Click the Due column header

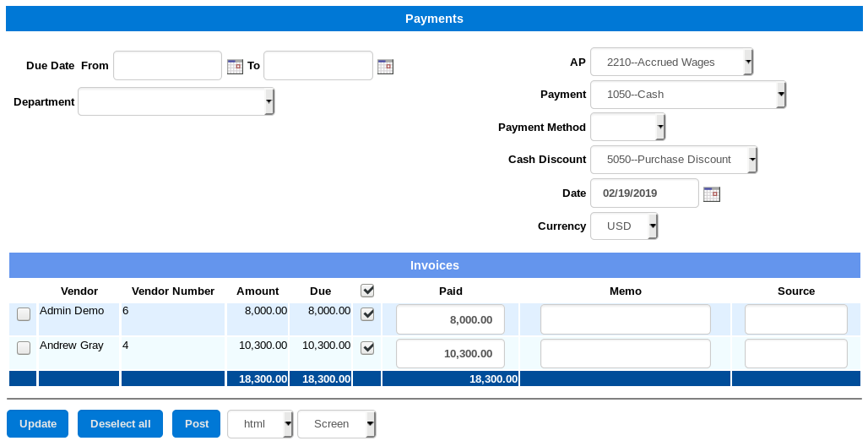click(x=321, y=291)
